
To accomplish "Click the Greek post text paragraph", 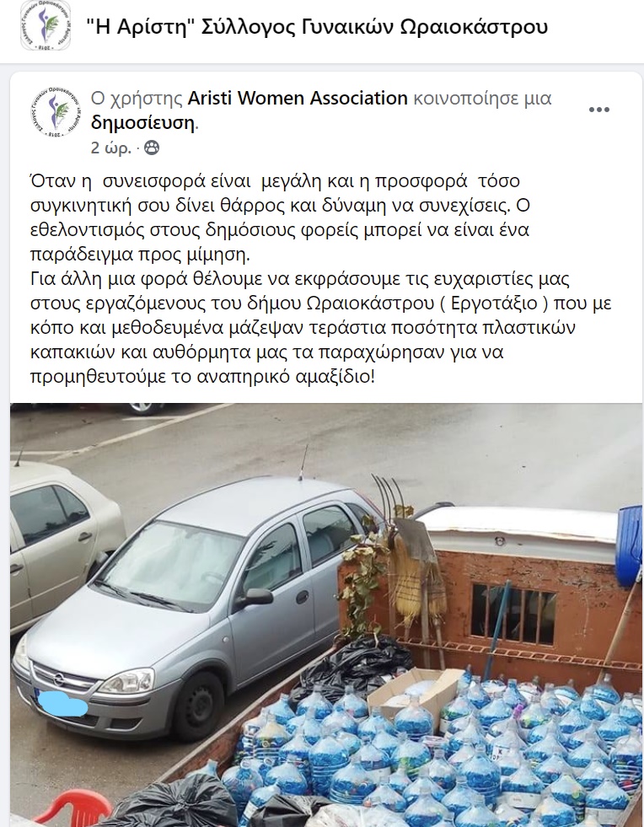I will click(x=320, y=278).
